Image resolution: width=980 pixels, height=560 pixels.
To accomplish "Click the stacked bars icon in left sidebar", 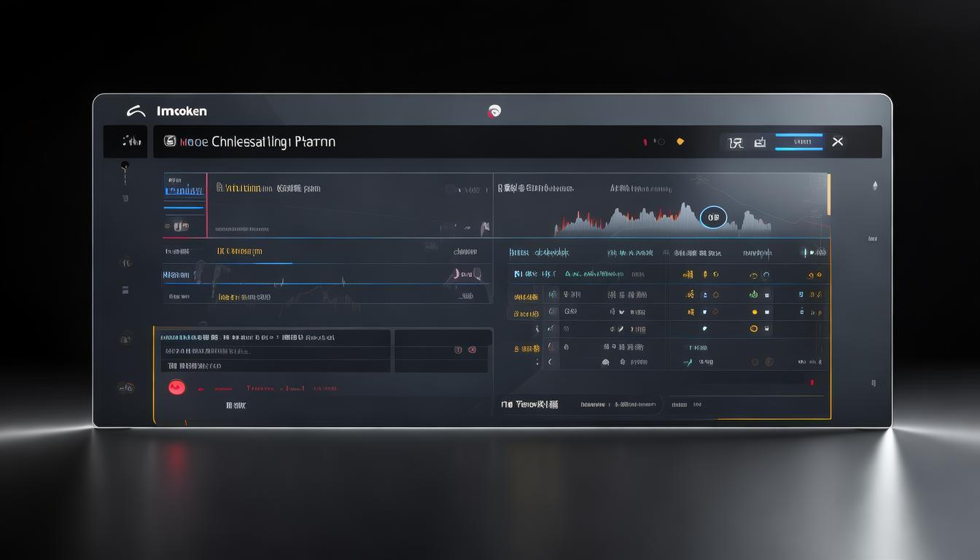I will [125, 289].
